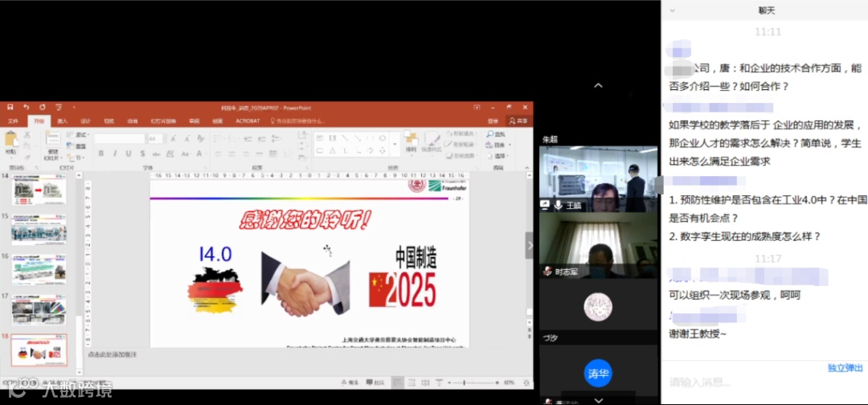Click the zoom slider in status bar

point(473,382)
